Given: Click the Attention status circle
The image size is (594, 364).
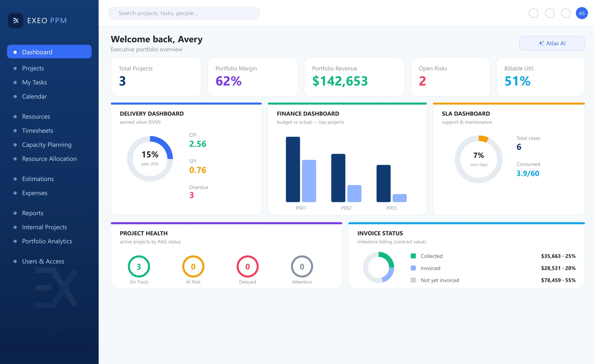Looking at the screenshot, I should tap(302, 266).
